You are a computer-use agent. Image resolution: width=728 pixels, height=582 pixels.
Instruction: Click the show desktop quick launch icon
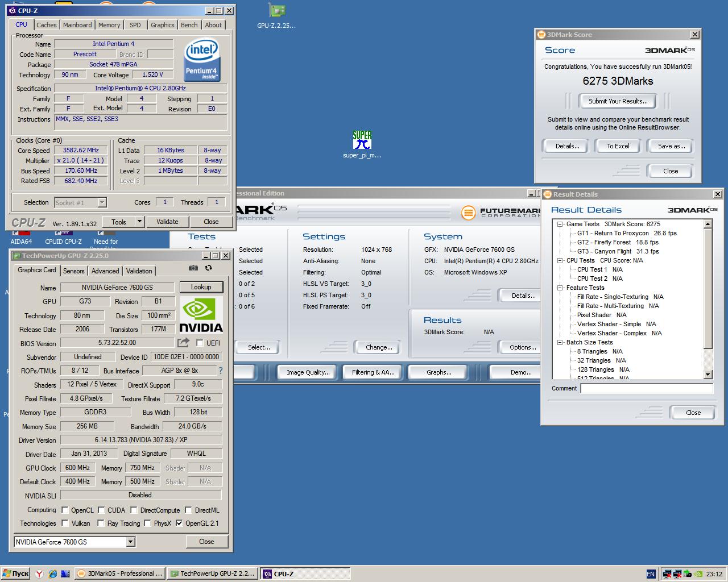pos(65,574)
